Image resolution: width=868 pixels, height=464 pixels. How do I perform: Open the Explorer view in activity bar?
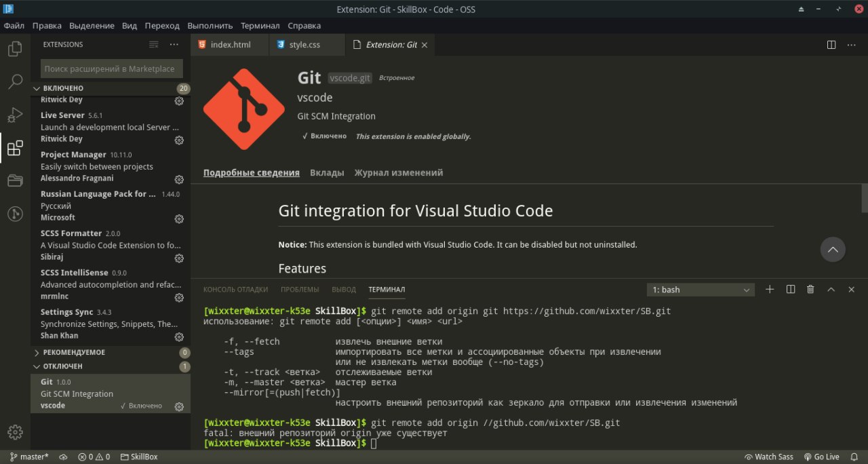click(15, 49)
